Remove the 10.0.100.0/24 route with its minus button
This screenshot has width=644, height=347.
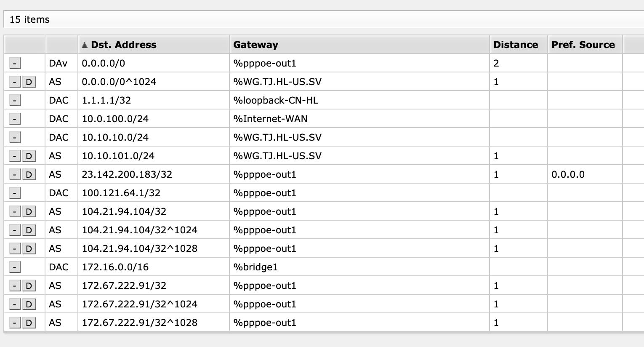pos(15,119)
